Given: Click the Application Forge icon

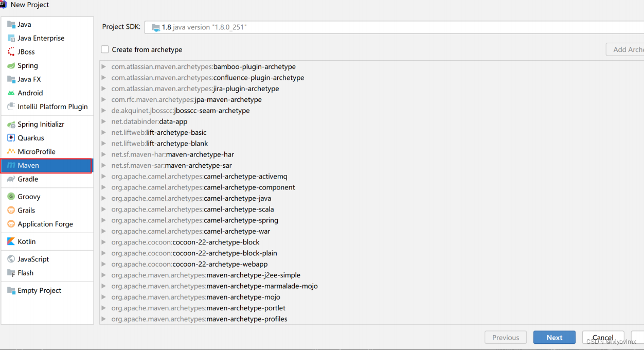Looking at the screenshot, I should pyautogui.click(x=11, y=224).
